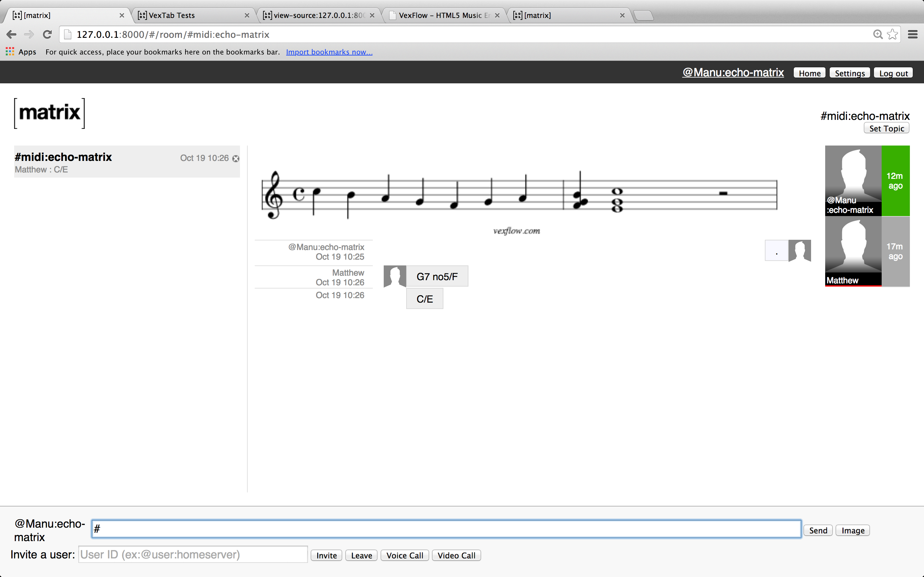Remove #midi:echo-matrix room with x icon

tap(236, 159)
